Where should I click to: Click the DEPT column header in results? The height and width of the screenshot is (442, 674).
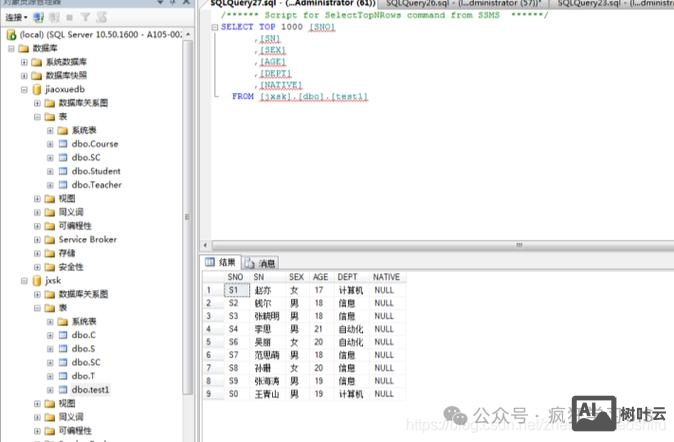click(x=347, y=277)
